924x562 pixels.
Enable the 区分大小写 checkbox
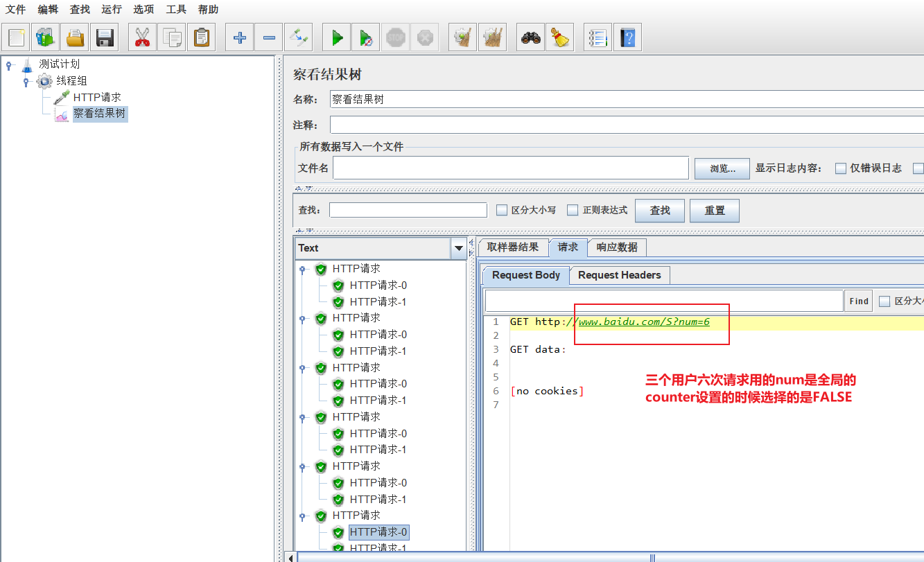[501, 209]
